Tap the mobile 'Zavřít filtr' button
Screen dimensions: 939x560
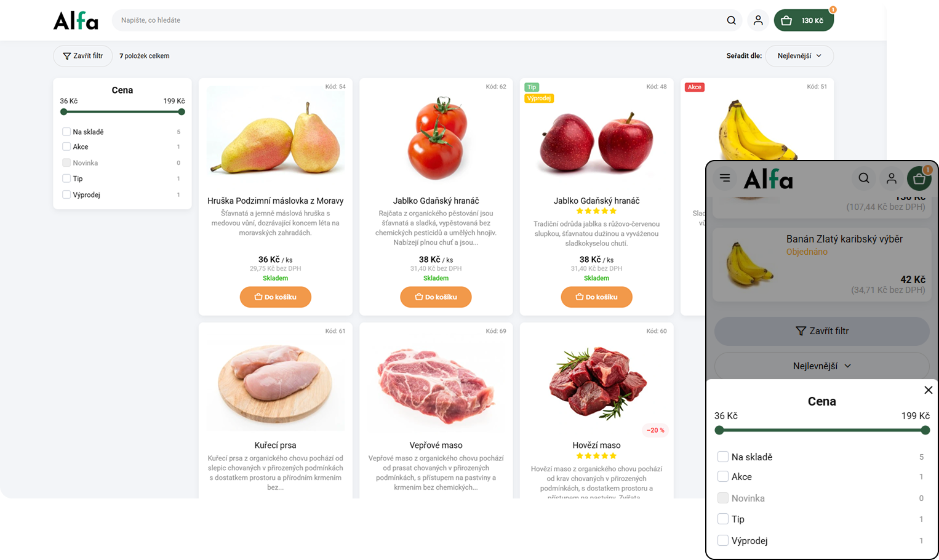click(821, 331)
